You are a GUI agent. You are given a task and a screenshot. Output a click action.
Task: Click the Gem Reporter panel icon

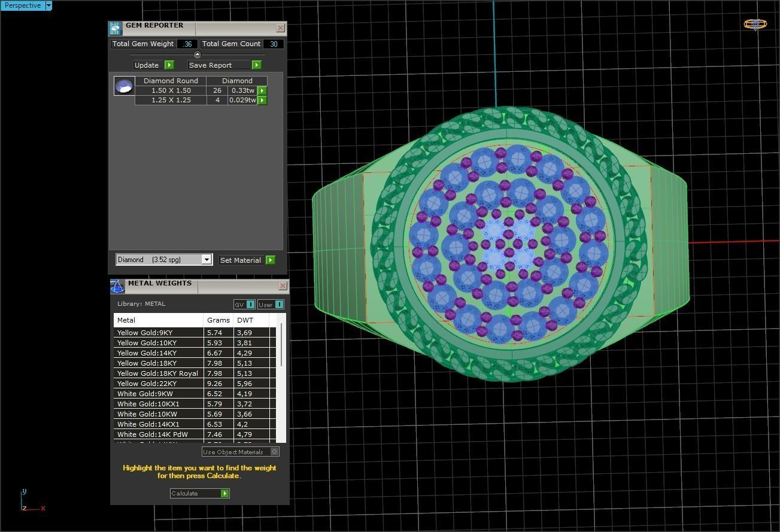[115, 28]
